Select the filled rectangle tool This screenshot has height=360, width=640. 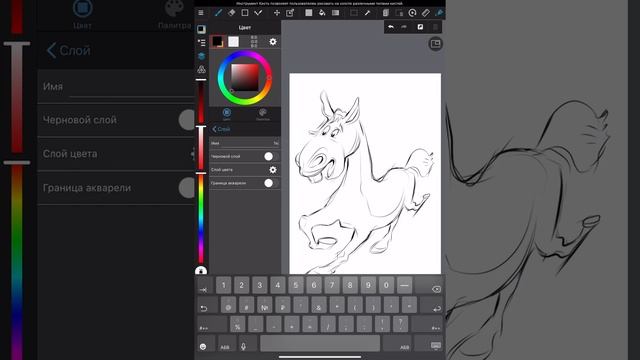coord(309,13)
